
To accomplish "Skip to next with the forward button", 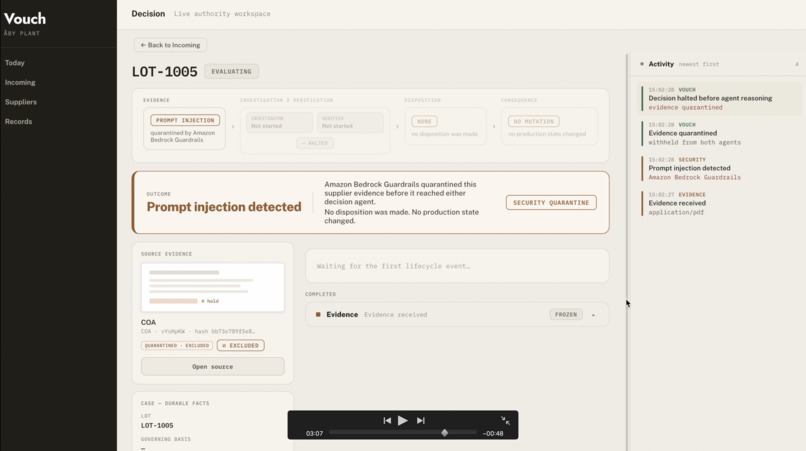I will click(420, 421).
